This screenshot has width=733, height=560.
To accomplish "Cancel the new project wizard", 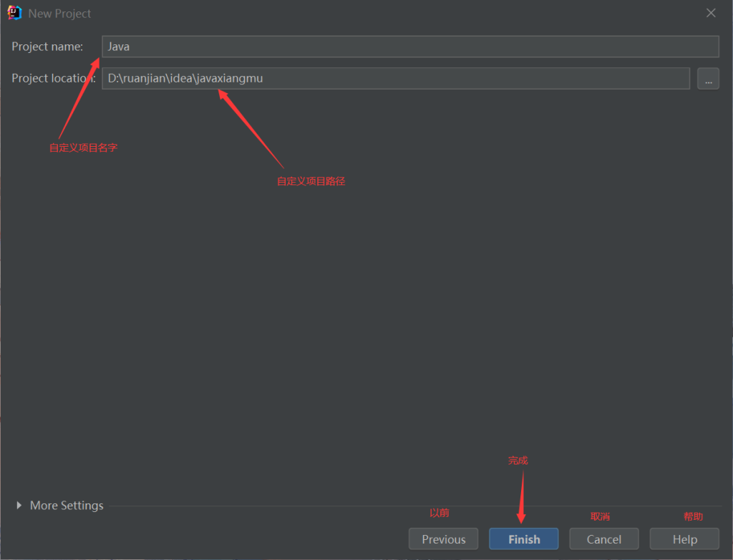I will 603,539.
